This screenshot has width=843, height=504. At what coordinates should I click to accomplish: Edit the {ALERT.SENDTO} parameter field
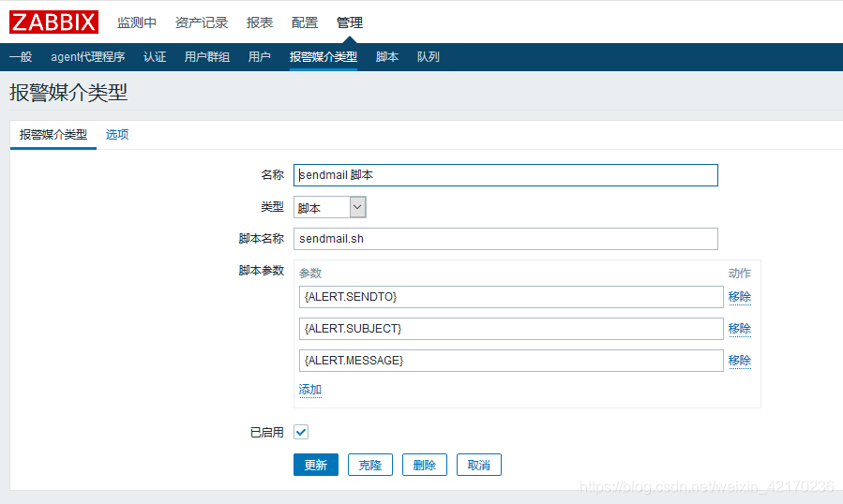(511, 297)
